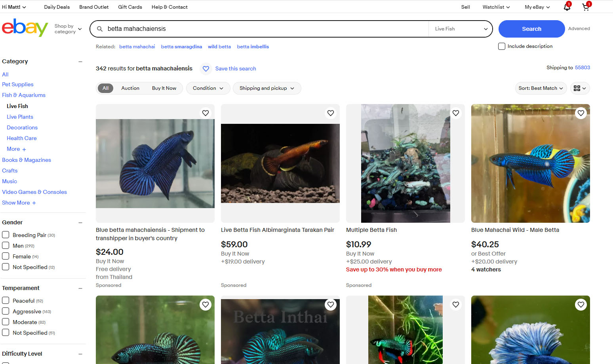Check the Peaceful temperament filter
The height and width of the screenshot is (364, 613).
tap(6, 300)
